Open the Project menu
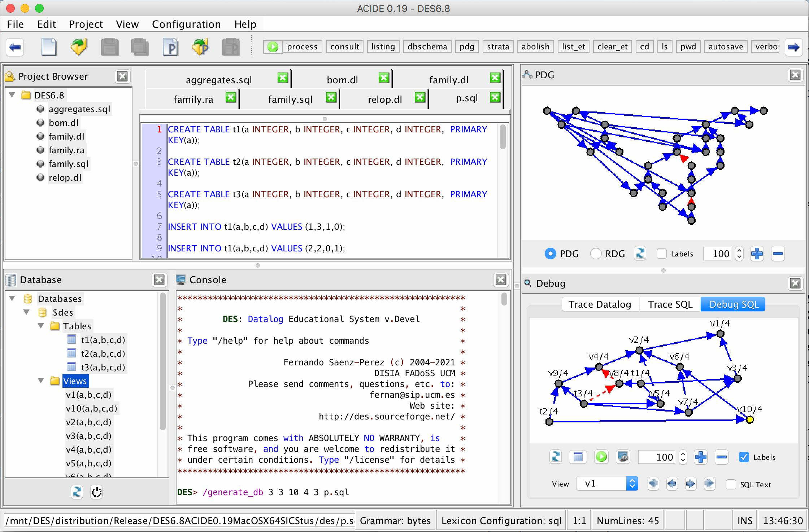809x532 pixels. pos(86,24)
